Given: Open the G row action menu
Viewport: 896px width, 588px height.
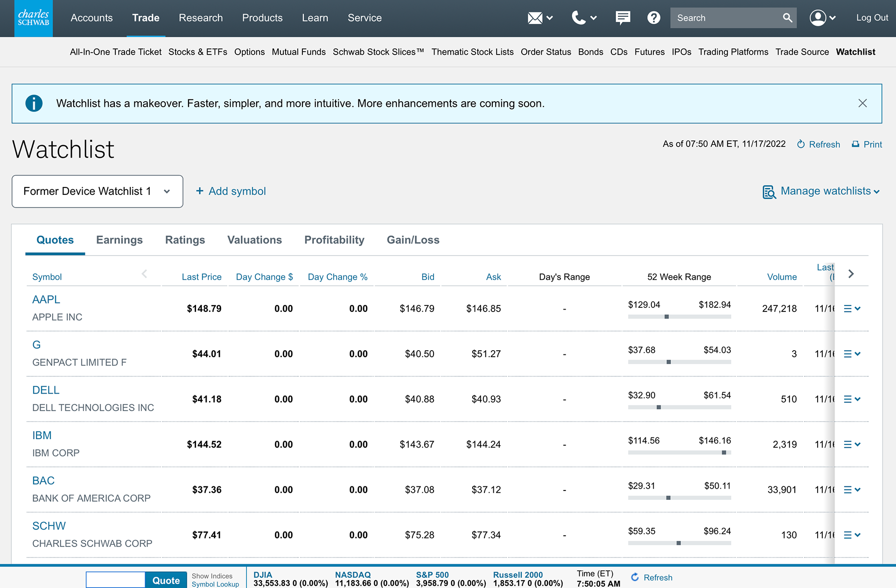Looking at the screenshot, I should coord(852,354).
